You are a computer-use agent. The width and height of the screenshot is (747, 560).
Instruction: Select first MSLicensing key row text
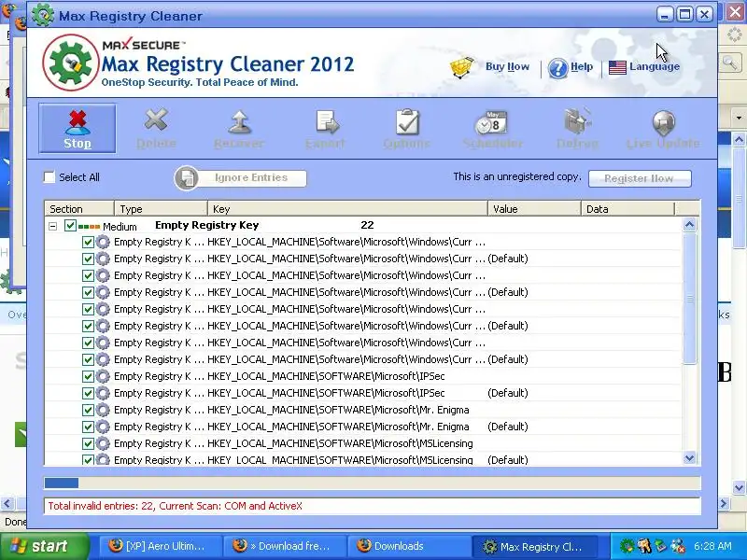pyautogui.click(x=340, y=443)
